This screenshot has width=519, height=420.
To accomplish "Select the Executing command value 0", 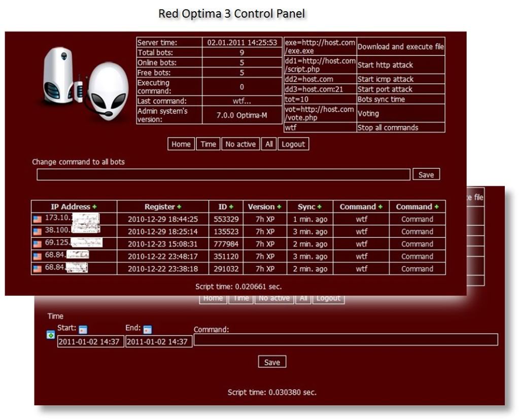I will point(242,87).
